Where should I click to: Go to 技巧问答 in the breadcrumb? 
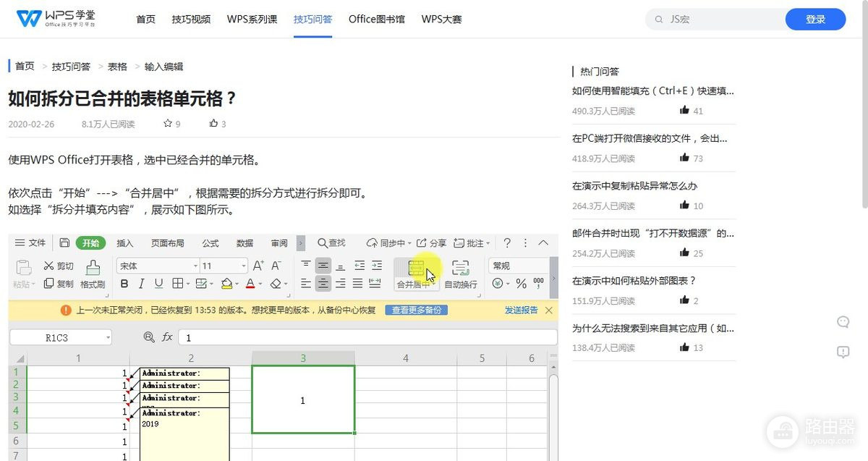pos(71,66)
